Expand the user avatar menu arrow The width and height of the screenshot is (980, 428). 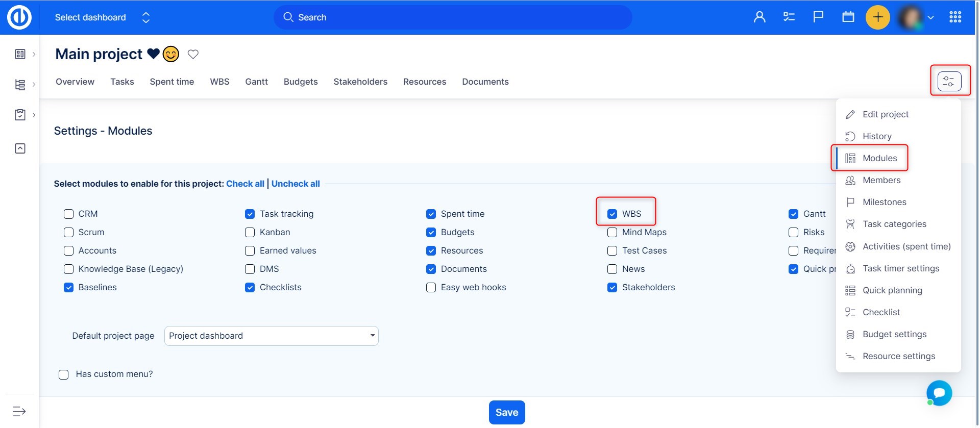click(930, 17)
